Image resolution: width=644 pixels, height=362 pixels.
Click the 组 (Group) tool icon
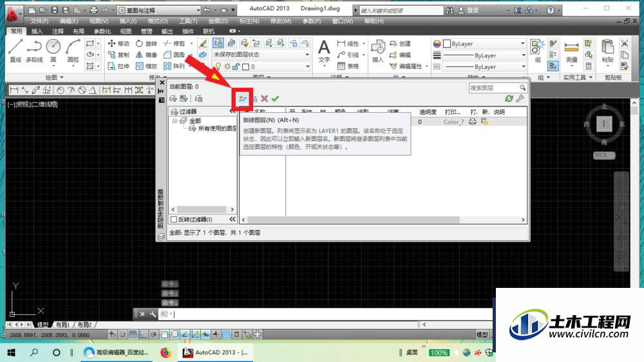(538, 50)
